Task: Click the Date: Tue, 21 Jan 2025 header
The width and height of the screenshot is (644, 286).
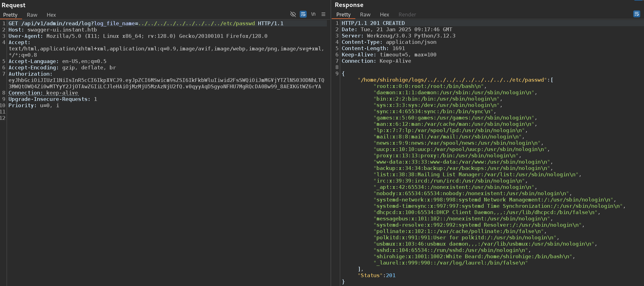Action: (397, 29)
